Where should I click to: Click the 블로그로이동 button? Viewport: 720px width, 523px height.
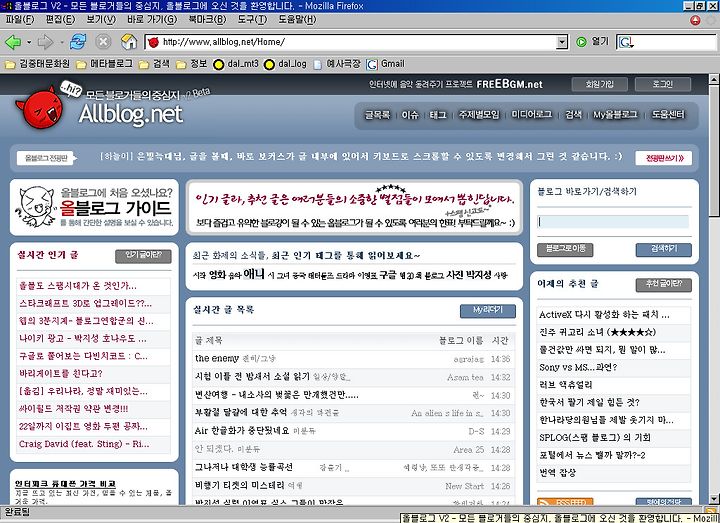(565, 249)
